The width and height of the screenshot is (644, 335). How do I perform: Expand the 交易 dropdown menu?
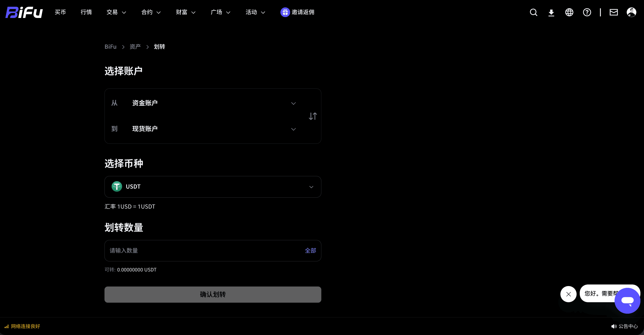(116, 12)
